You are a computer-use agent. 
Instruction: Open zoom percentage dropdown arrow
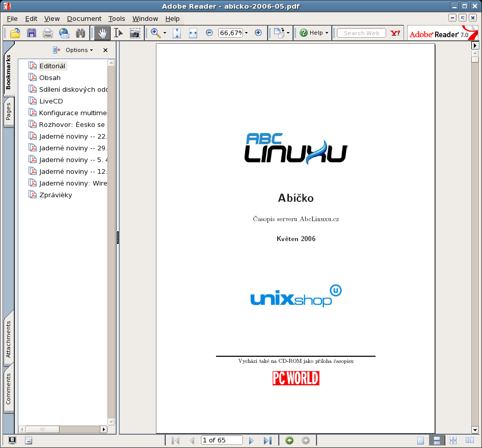click(x=246, y=33)
